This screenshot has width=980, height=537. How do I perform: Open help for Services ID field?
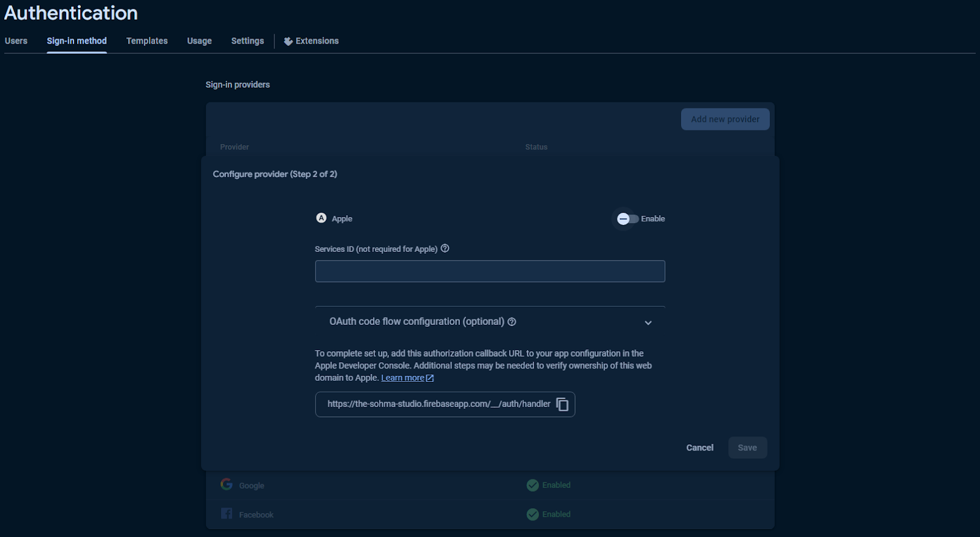click(x=445, y=248)
